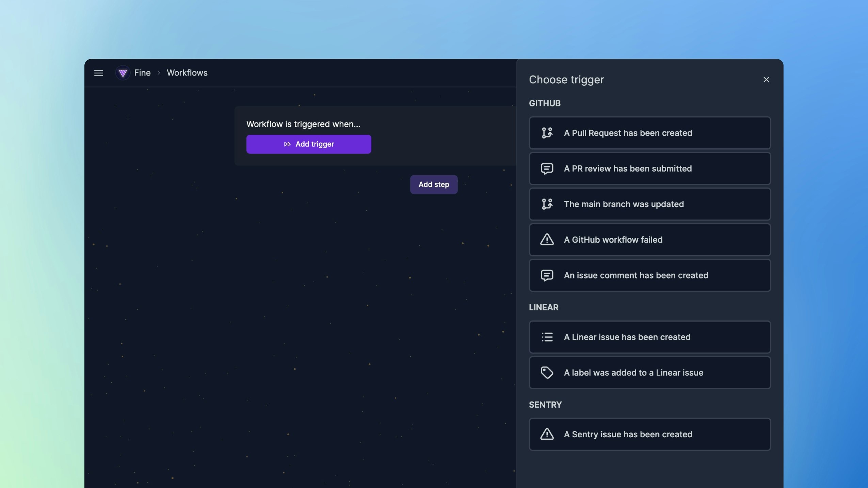The height and width of the screenshot is (488, 868).
Task: Click the Sentry issue warning icon
Action: (547, 434)
